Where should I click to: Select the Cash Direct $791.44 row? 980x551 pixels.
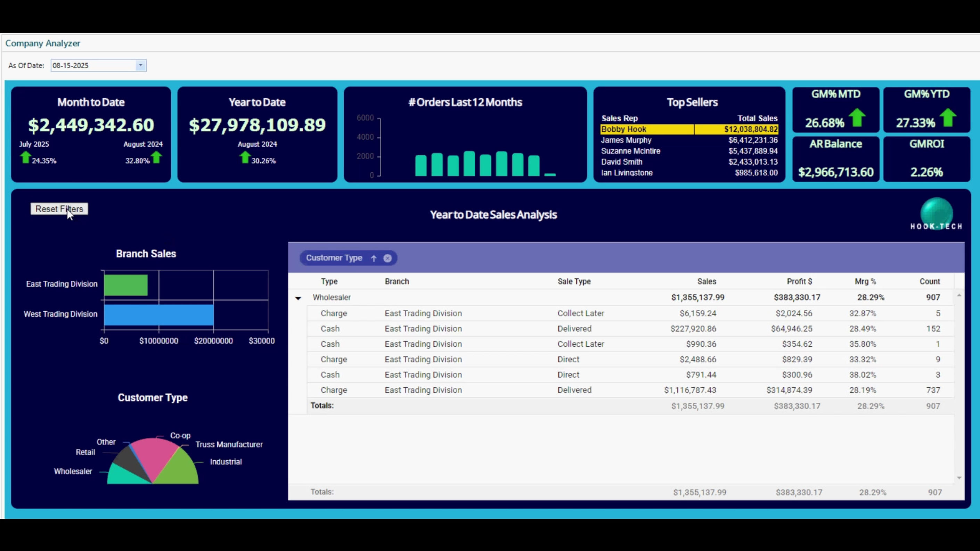click(x=630, y=375)
